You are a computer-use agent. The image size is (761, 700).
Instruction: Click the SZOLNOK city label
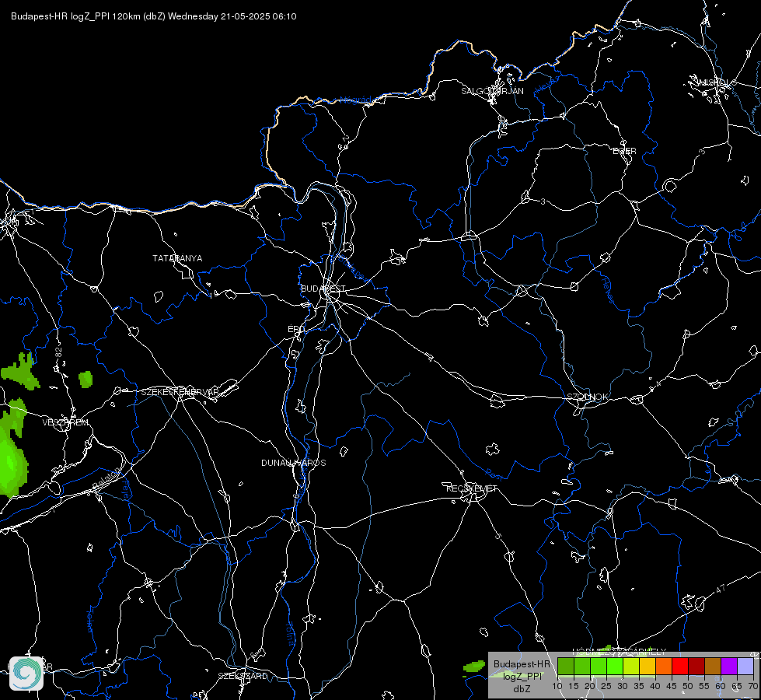(x=587, y=397)
